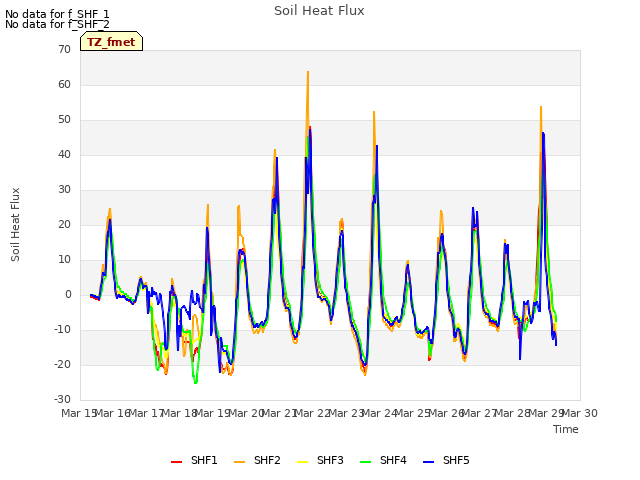Select SHF1 legend entry

(194, 460)
